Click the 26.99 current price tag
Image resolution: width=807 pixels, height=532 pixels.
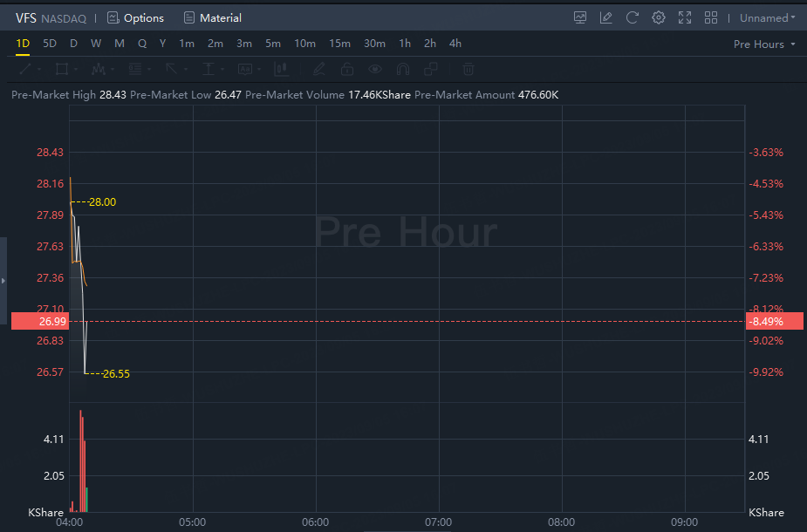[x=40, y=322]
